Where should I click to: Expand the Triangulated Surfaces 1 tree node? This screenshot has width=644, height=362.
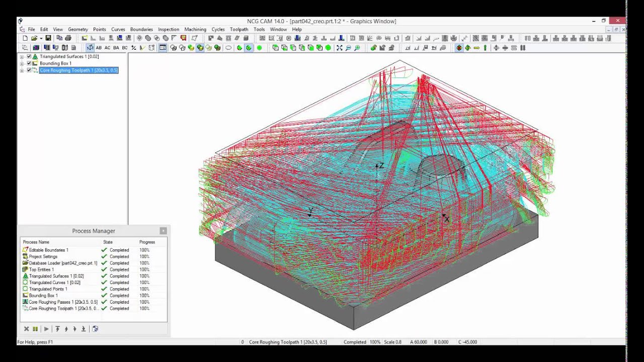tap(22, 57)
